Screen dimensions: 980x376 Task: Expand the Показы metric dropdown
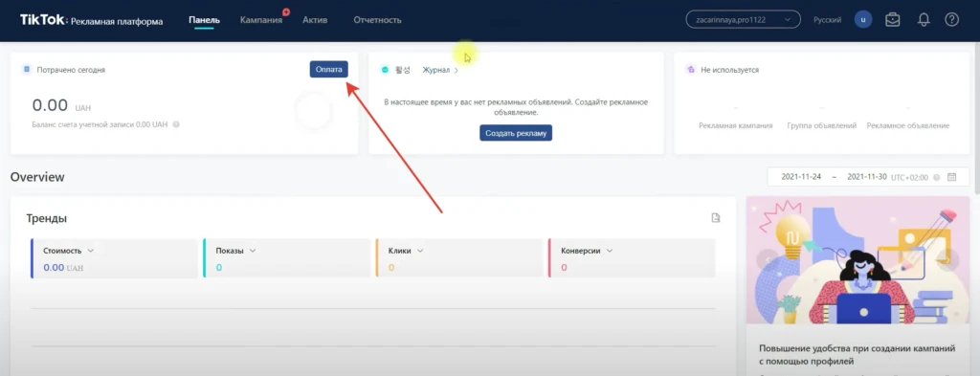(253, 251)
